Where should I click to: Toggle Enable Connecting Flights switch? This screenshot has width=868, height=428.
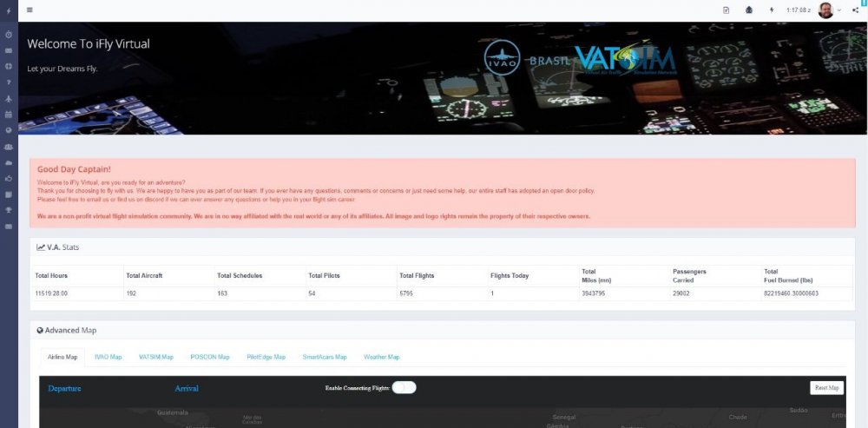[404, 388]
